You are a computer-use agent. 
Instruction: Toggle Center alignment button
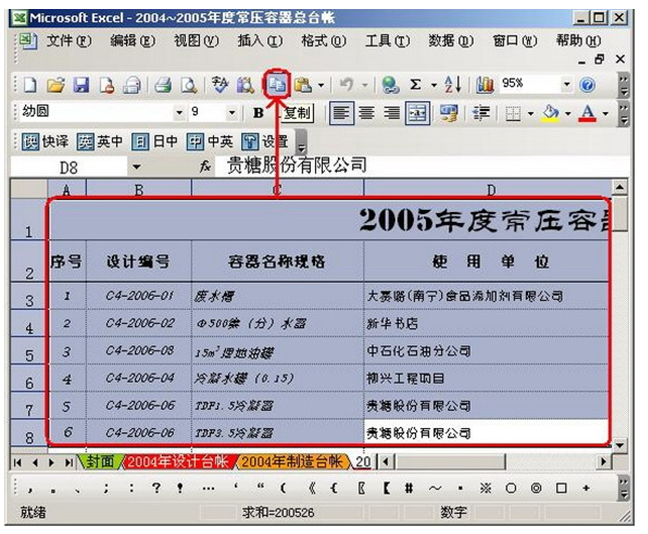366,113
